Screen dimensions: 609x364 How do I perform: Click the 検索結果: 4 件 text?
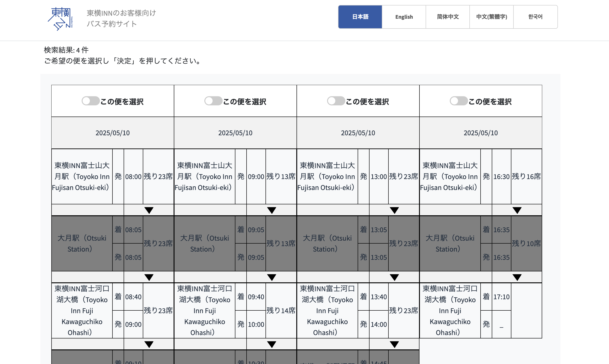coord(66,50)
